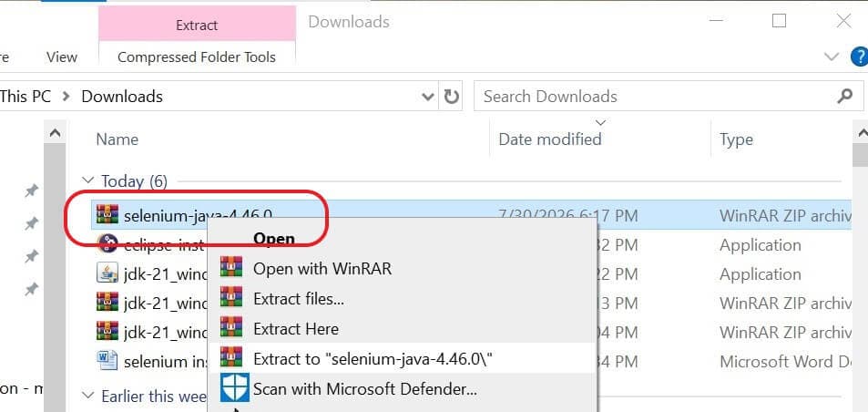The height and width of the screenshot is (412, 868).
Task: Choose Open with WinRAR
Action: (322, 269)
